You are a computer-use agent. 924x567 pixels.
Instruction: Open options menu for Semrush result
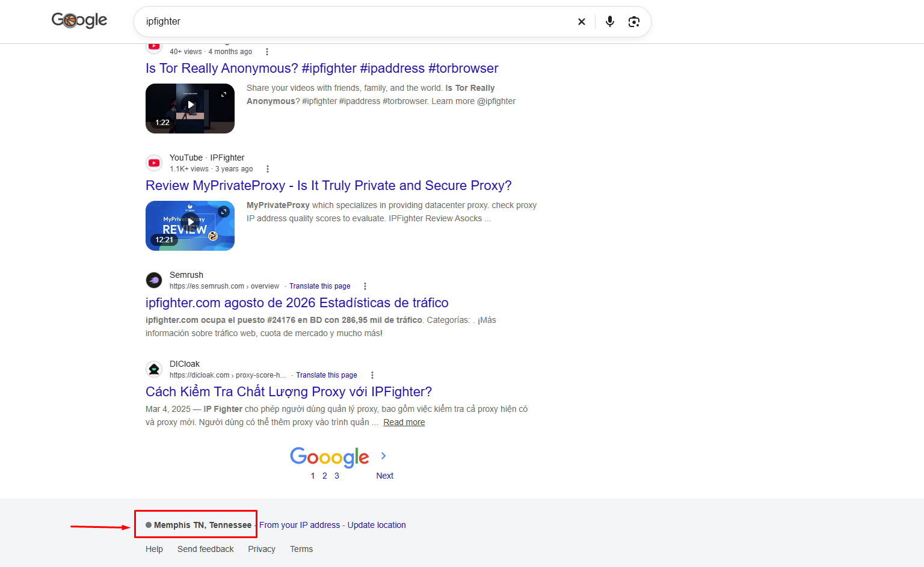[365, 286]
